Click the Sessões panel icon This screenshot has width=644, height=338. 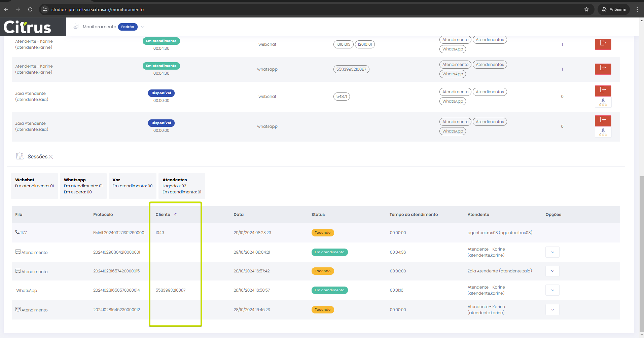pyautogui.click(x=20, y=156)
